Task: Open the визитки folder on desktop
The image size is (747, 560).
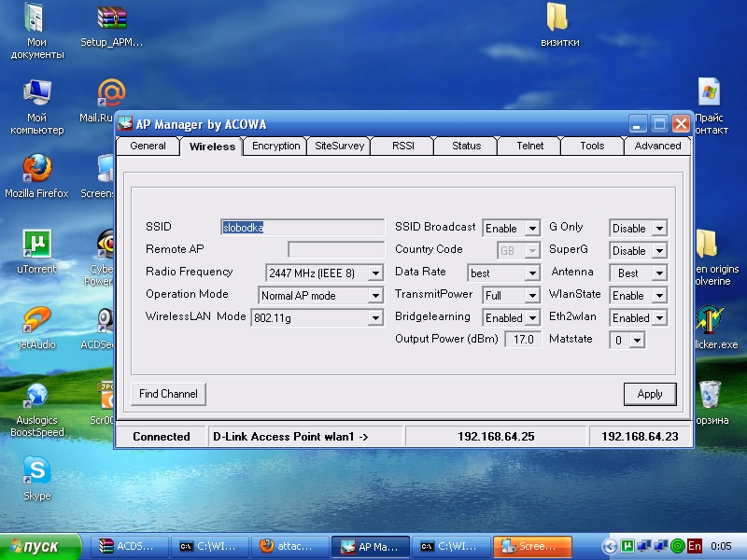Action: coord(558,18)
